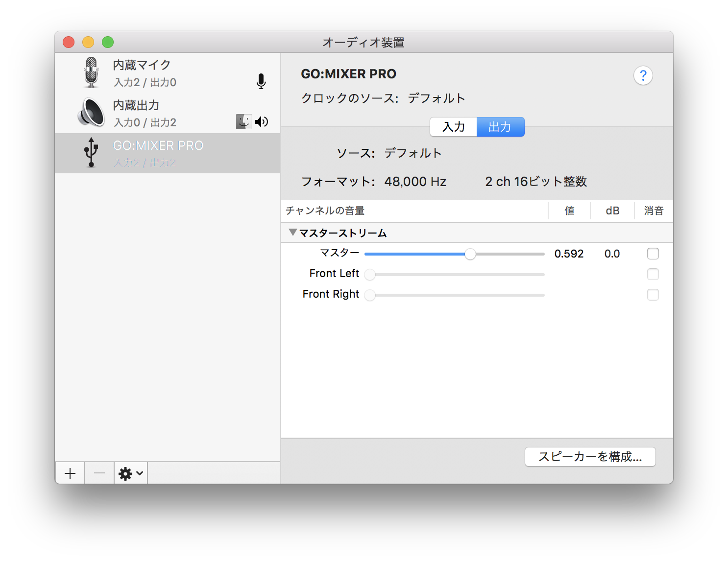Click the Front Left volume slider
The width and height of the screenshot is (728, 562).
[455, 275]
